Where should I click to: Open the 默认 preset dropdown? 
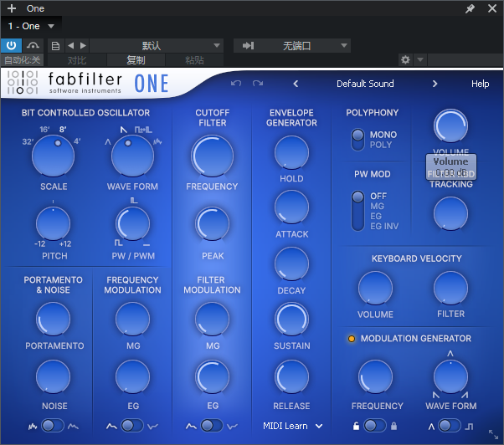[x=157, y=46]
